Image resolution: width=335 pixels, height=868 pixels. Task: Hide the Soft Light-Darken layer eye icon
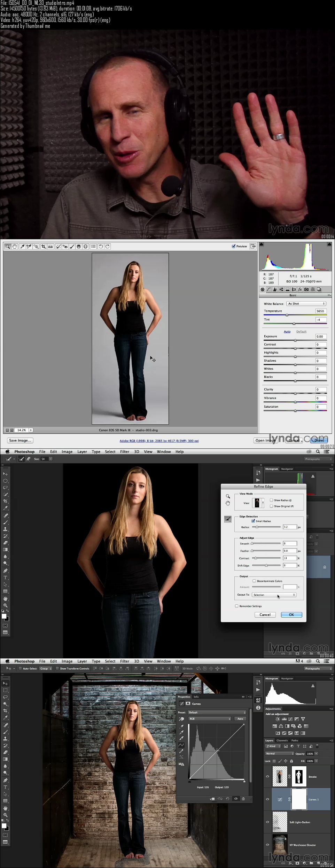[267, 822]
